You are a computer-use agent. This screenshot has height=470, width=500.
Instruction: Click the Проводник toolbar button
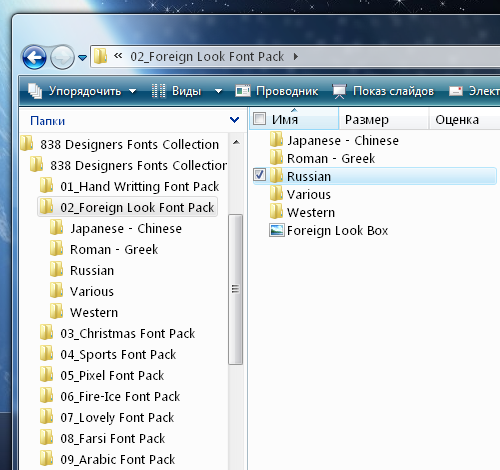[x=277, y=91]
